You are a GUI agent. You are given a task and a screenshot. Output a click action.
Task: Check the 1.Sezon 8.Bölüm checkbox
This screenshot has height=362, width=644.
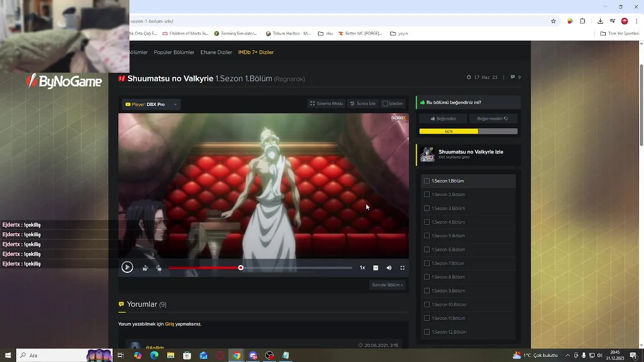tap(427, 277)
